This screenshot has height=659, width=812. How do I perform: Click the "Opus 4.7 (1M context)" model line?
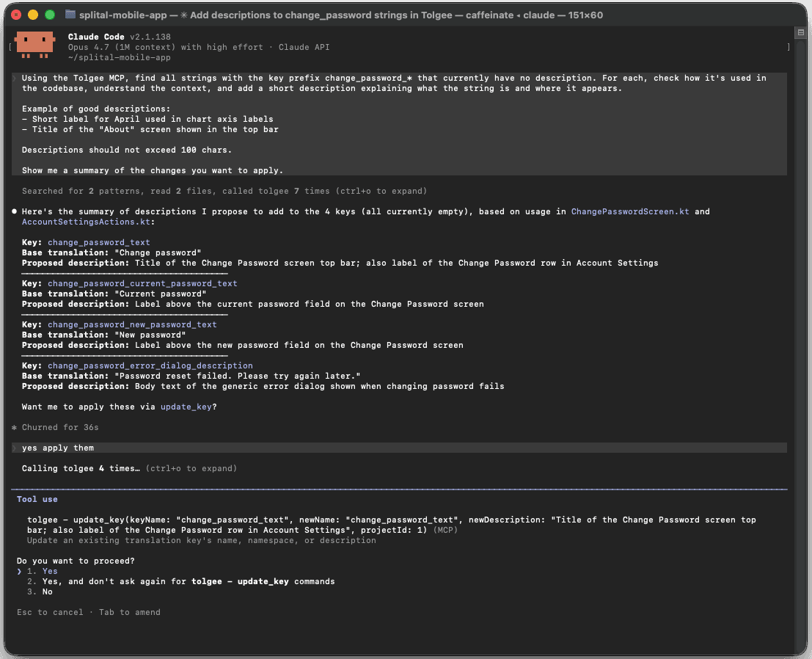[198, 47]
